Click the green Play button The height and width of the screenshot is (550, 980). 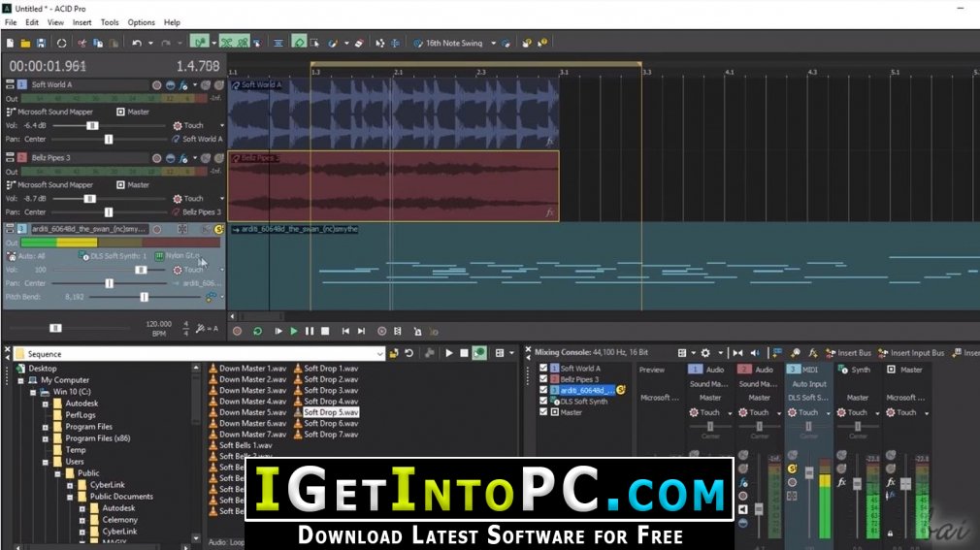294,331
